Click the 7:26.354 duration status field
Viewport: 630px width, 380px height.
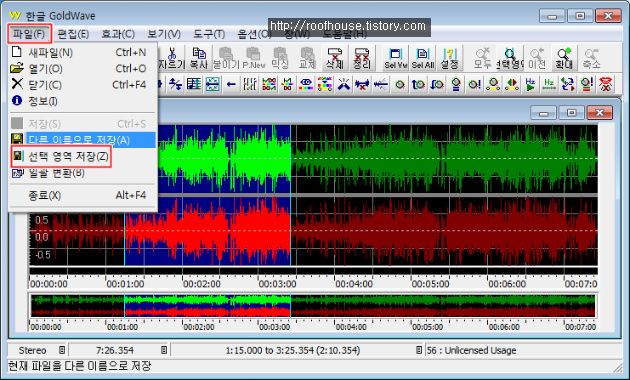(115, 350)
